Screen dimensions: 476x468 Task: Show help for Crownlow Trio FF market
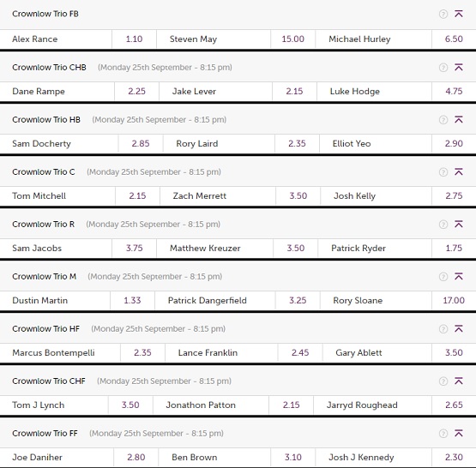click(x=443, y=434)
